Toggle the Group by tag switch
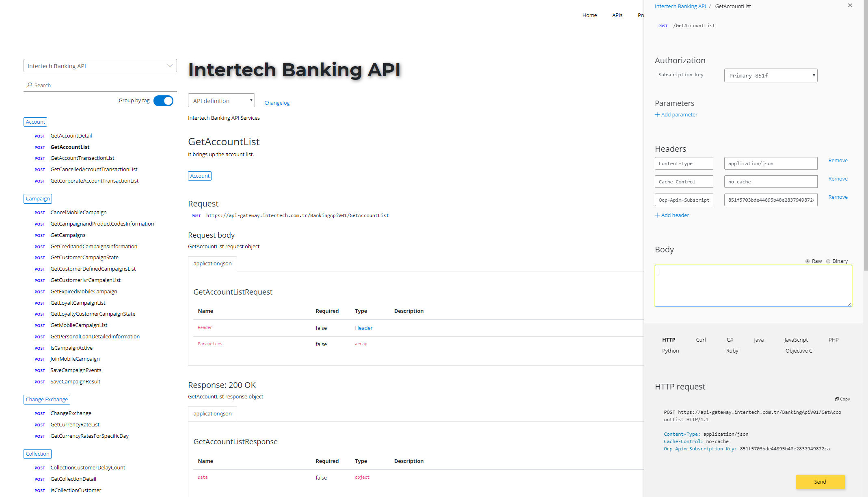The width and height of the screenshot is (868, 497). click(x=164, y=101)
